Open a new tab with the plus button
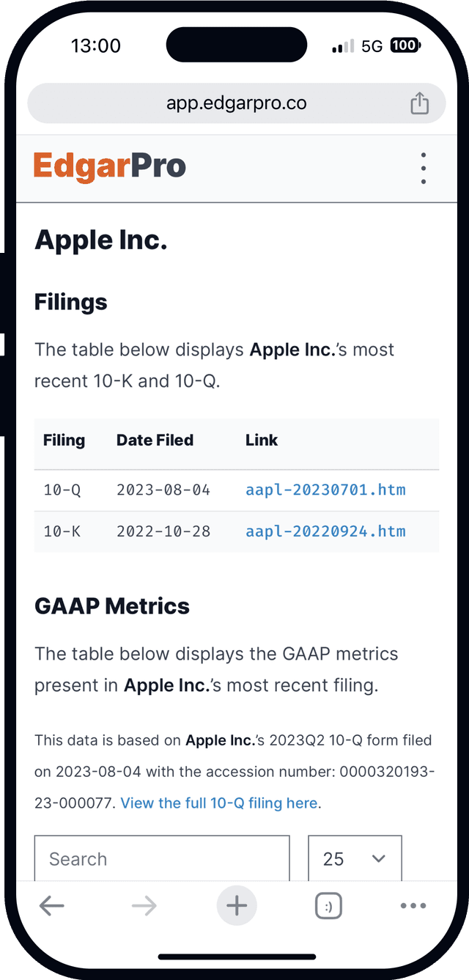 tap(236, 906)
